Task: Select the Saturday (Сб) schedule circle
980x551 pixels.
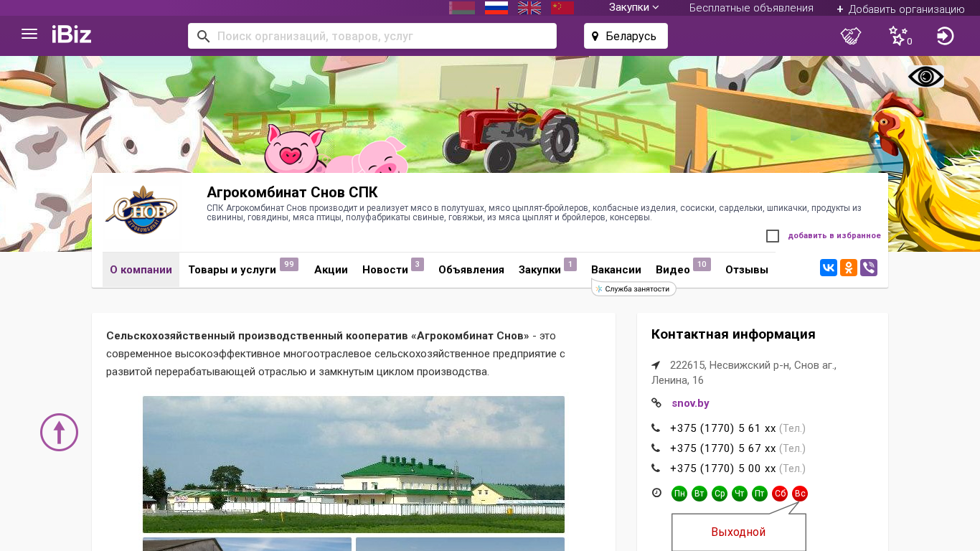Action: [x=780, y=494]
